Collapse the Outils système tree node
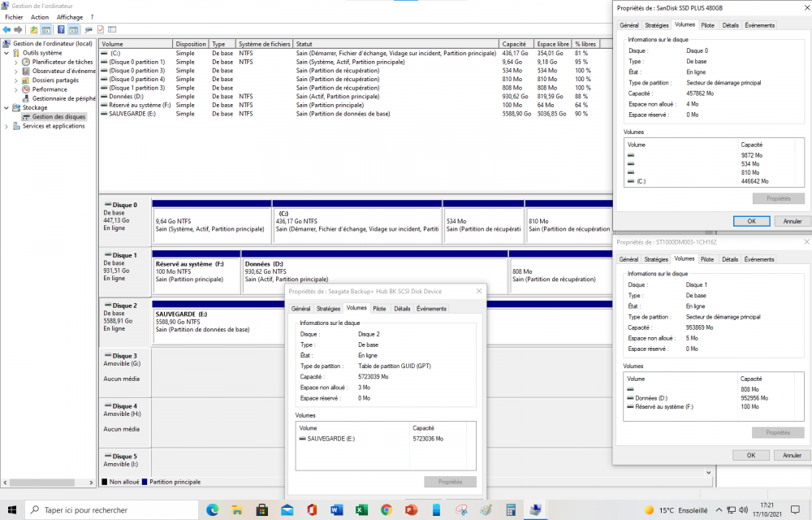Screen dimensions: 812x520 tap(7, 53)
